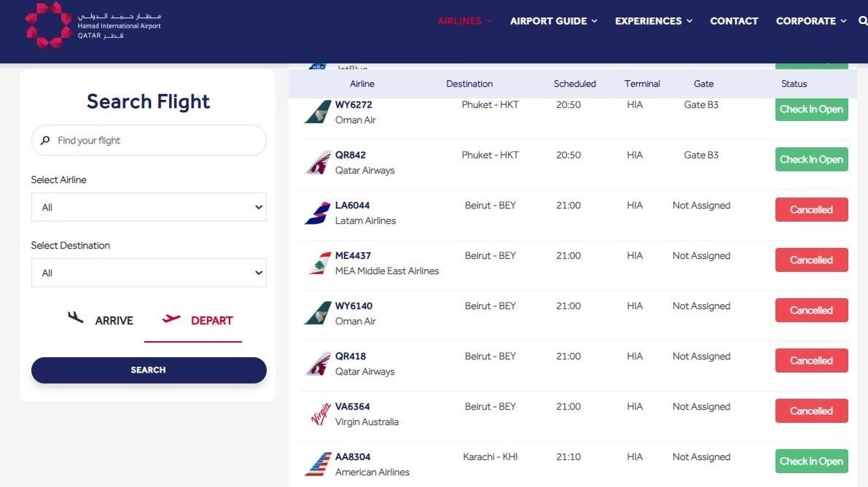Expand the Select Airline dropdown
The image size is (868, 487).
pos(149,207)
